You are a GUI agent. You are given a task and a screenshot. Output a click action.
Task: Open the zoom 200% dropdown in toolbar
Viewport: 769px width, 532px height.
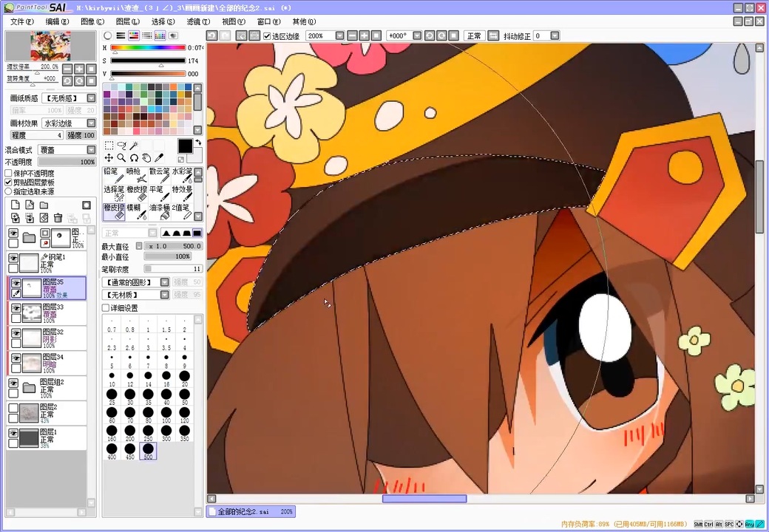pos(339,35)
